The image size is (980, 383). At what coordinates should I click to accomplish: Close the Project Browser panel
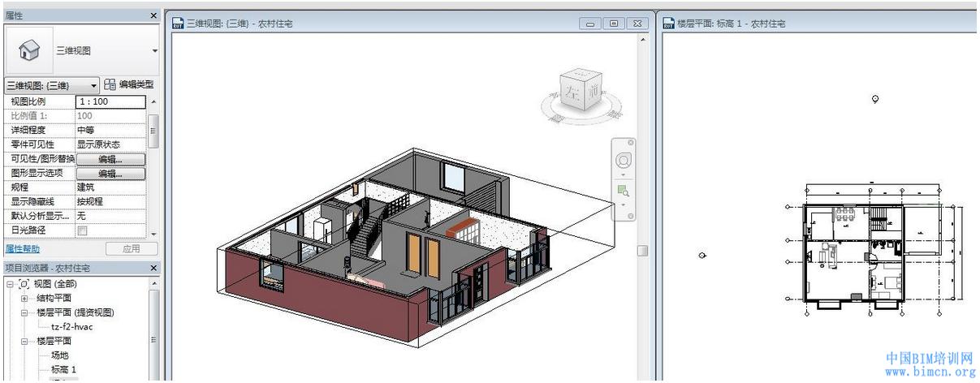154,268
